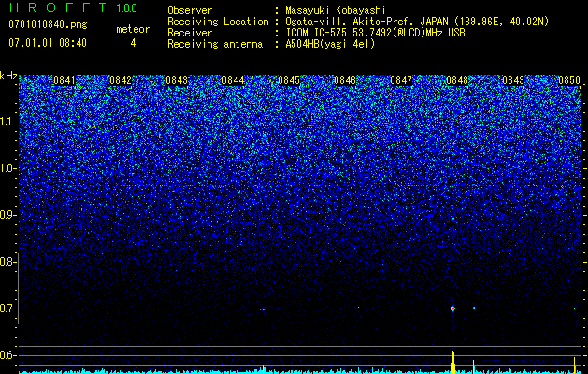588x374 pixels.
Task: Click the 0848 time marker
Action: [457, 80]
